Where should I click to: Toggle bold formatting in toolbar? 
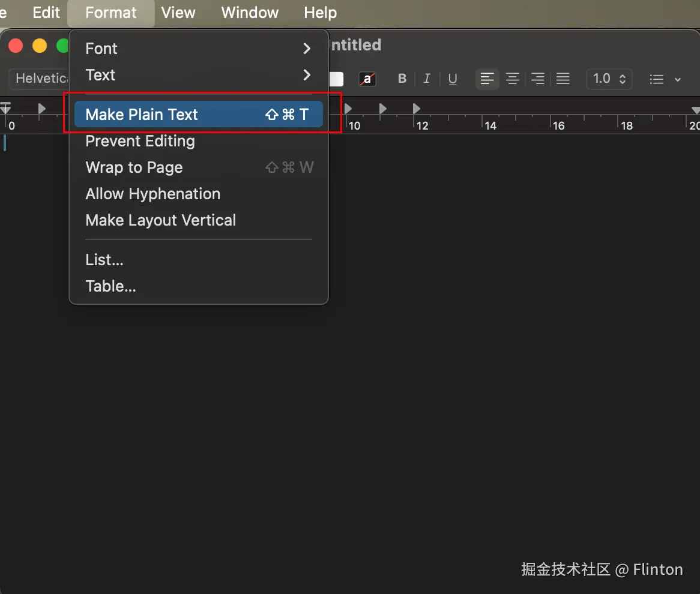[402, 79]
